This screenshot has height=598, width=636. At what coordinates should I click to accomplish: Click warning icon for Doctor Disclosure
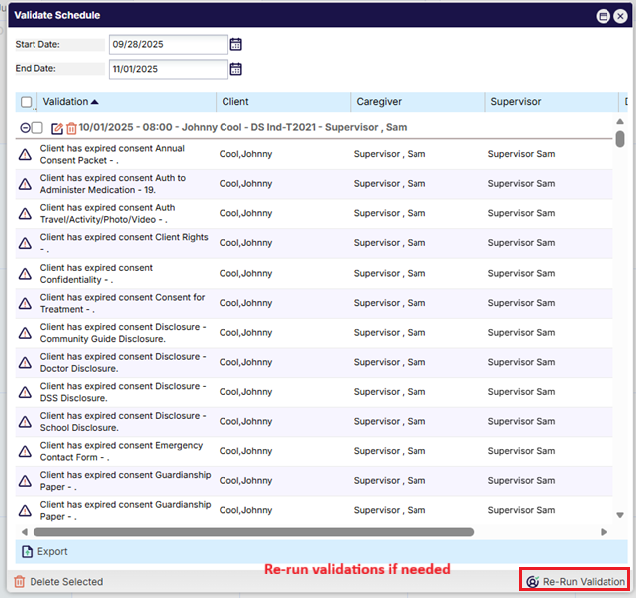[x=25, y=362]
